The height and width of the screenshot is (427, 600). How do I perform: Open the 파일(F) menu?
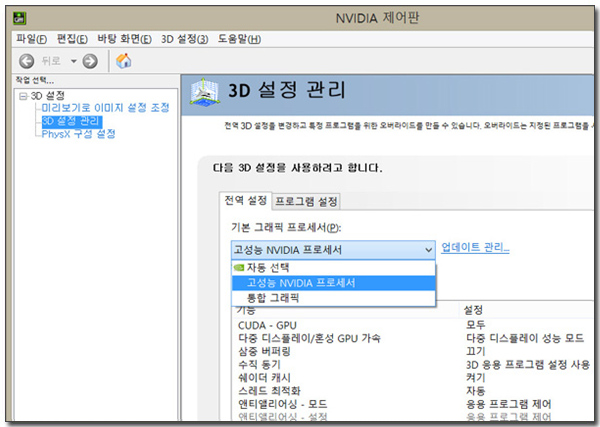point(31,39)
